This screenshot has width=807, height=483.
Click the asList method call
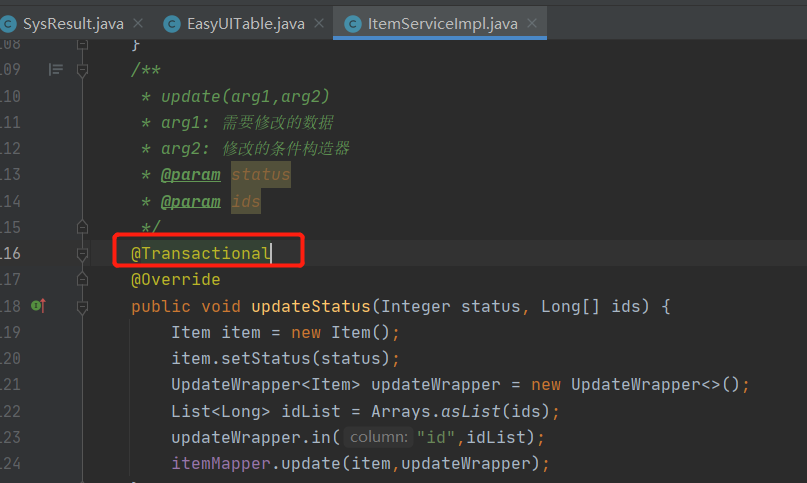(x=470, y=411)
